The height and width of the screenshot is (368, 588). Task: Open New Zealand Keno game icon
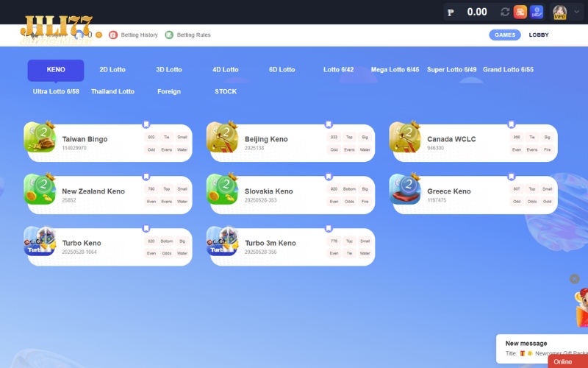coord(40,188)
